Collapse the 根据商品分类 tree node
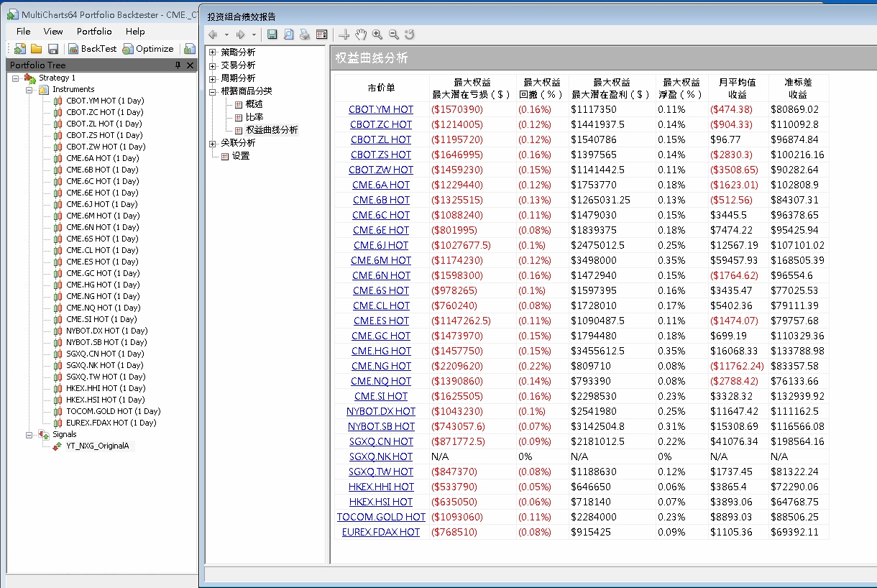This screenshot has width=877, height=588. (212, 91)
